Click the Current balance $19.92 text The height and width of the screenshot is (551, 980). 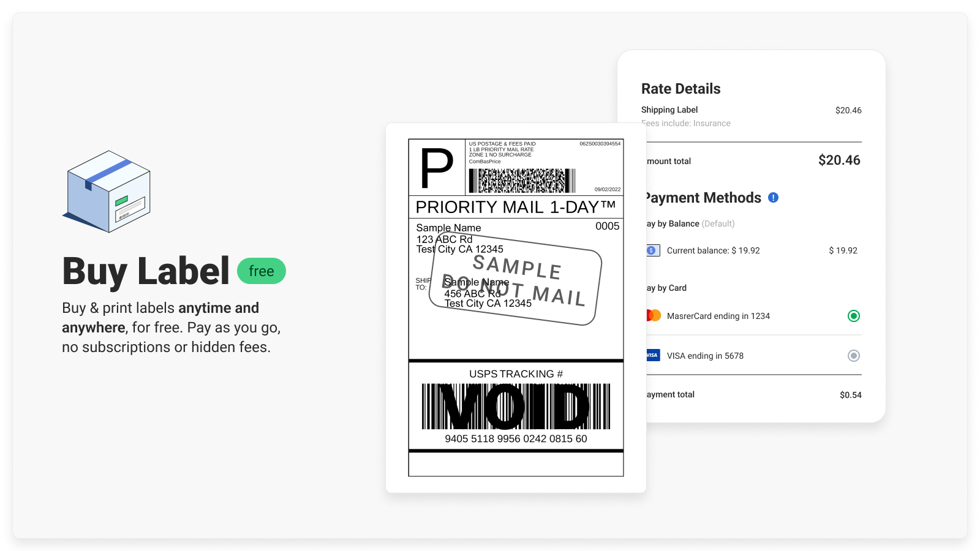coord(713,250)
